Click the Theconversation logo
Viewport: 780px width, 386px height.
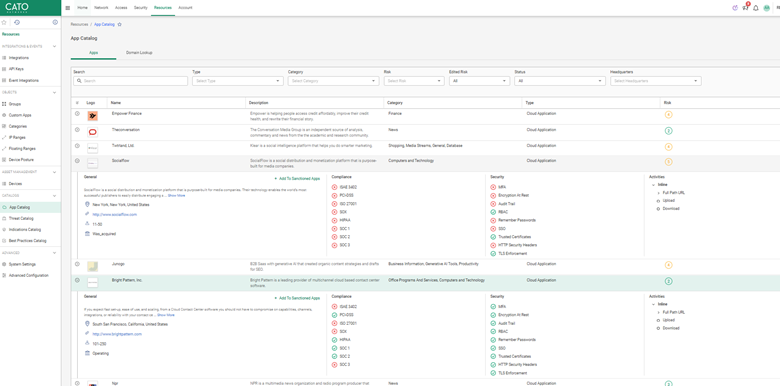click(x=93, y=132)
